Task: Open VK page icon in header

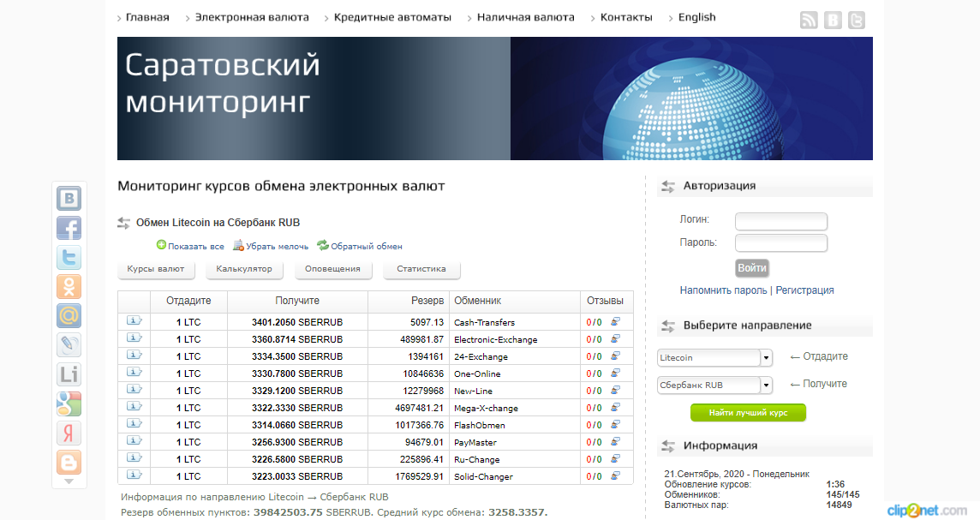Action: click(833, 21)
